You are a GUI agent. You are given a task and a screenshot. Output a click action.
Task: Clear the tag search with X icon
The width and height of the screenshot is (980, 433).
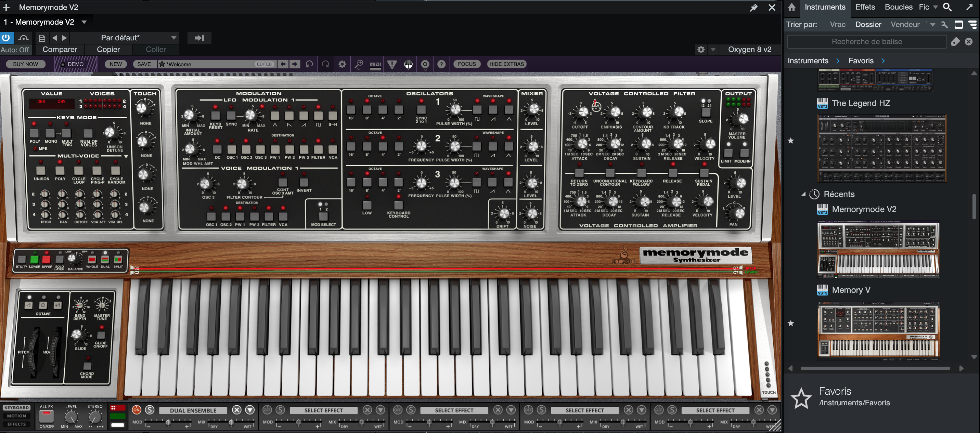coord(969,41)
